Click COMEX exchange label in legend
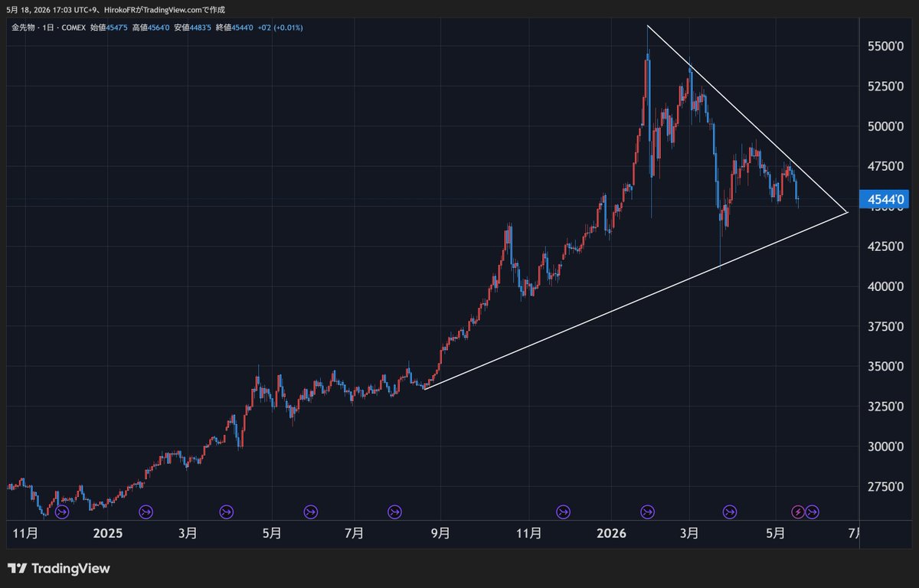This screenshot has width=919, height=588. 73,28
